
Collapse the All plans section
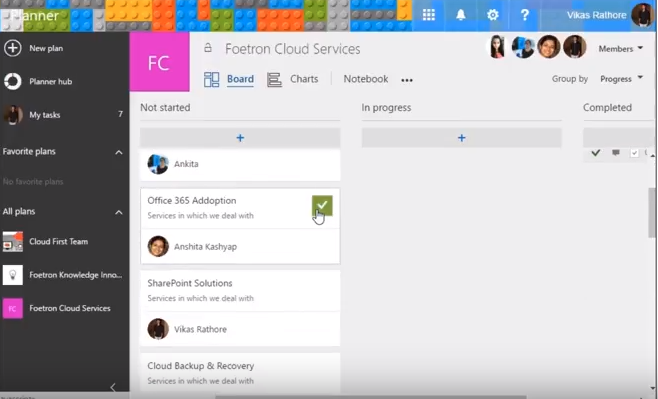coord(119,212)
